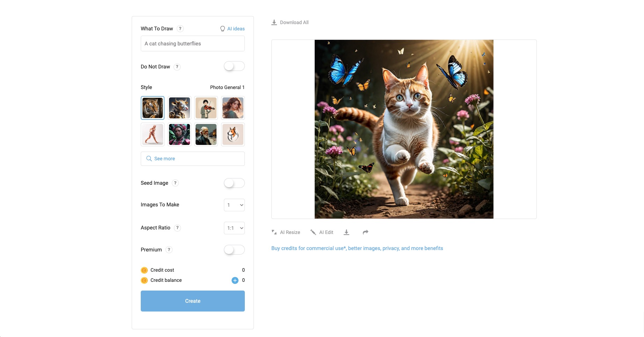Share the generated image
Viewport: 644px width, 337px height.
pos(366,232)
